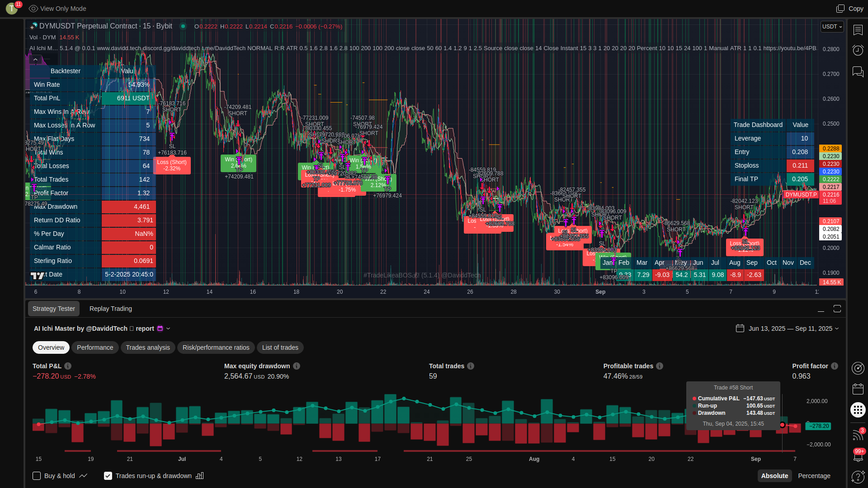The width and height of the screenshot is (868, 488).
Task: Click the Final TP 0.205 value cell
Action: click(x=800, y=179)
